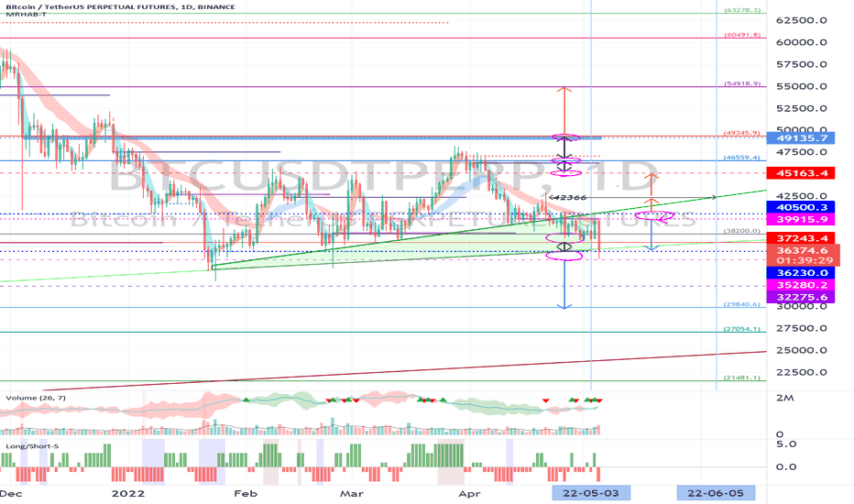Click the 47500.0 price axis value

click(x=802, y=152)
